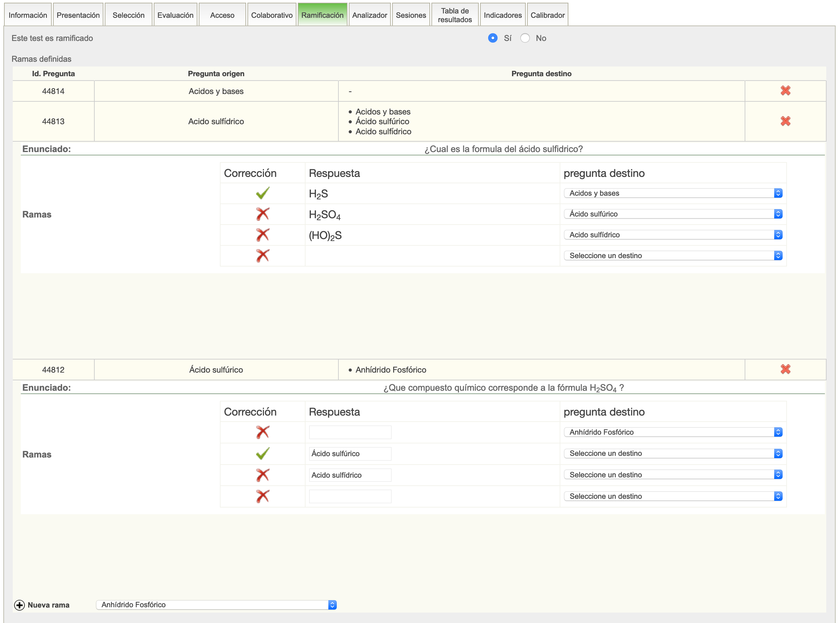Delete the branch for question 44812
This screenshot has width=840, height=623.
tap(785, 369)
